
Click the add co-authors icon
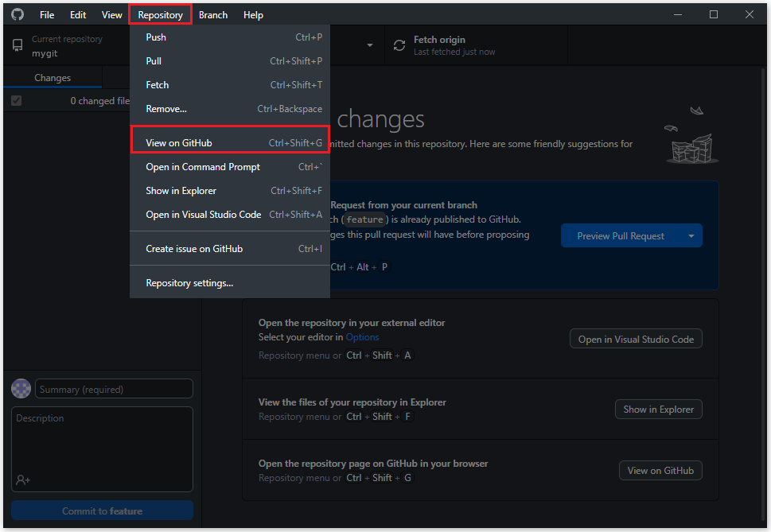pos(22,480)
